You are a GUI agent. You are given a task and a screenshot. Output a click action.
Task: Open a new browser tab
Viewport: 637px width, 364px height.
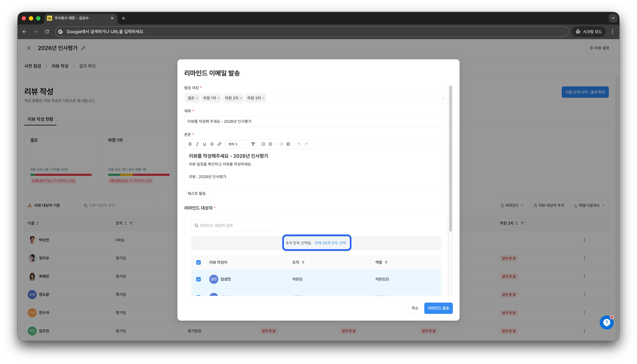[123, 18]
